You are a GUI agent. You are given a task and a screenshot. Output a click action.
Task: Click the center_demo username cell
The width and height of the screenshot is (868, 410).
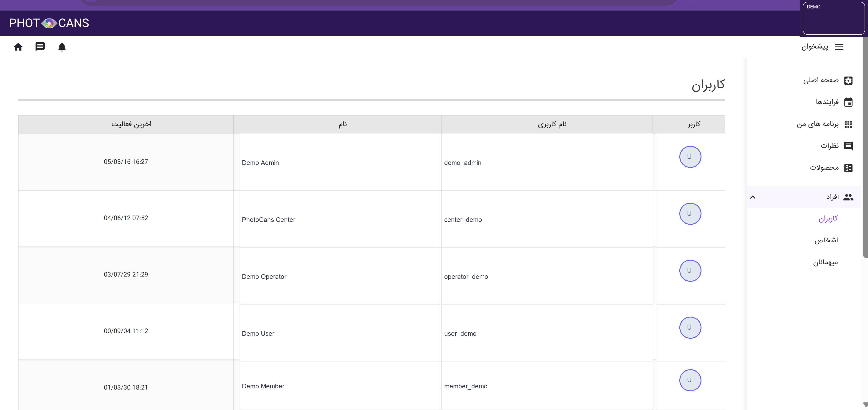pos(547,219)
